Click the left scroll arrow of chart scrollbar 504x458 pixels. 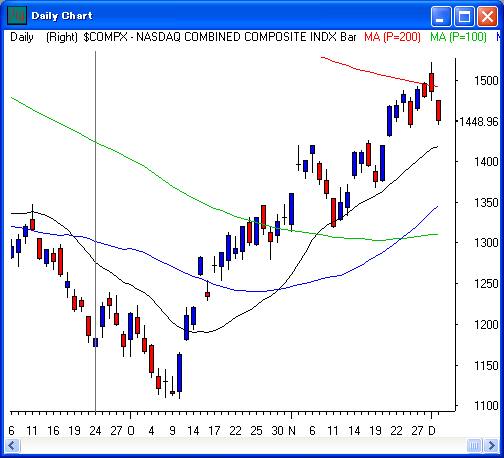tap(12, 445)
